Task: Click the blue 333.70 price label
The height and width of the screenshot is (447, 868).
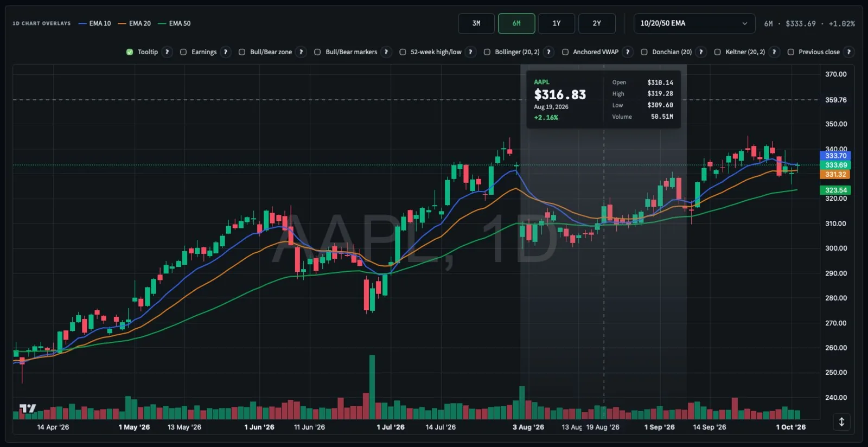Action: [835, 156]
